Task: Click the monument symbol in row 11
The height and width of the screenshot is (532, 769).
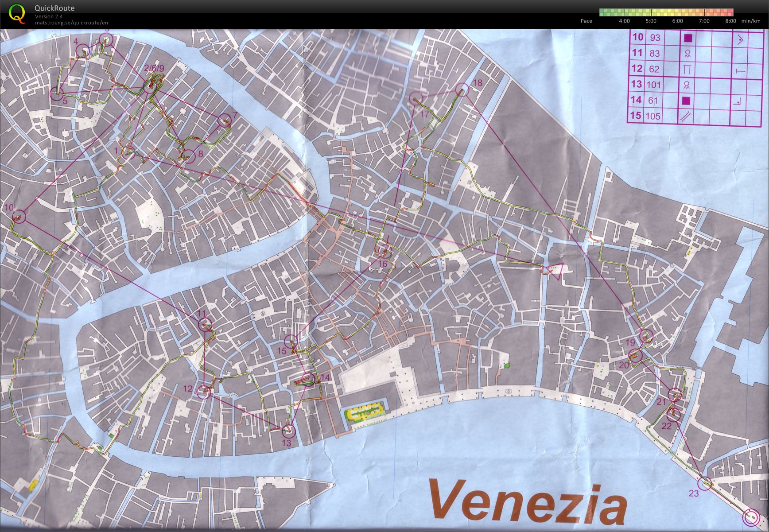Action: [687, 54]
